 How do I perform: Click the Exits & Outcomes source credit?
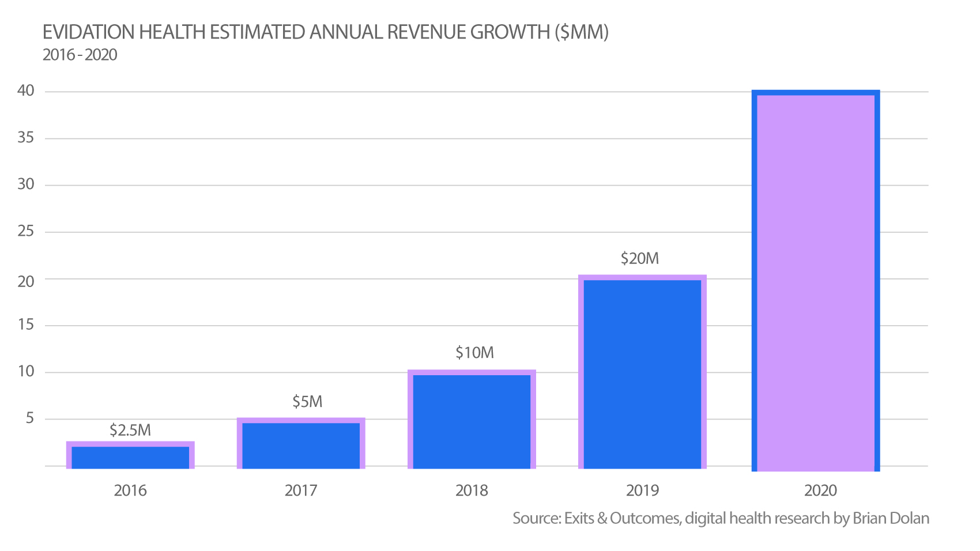721,518
